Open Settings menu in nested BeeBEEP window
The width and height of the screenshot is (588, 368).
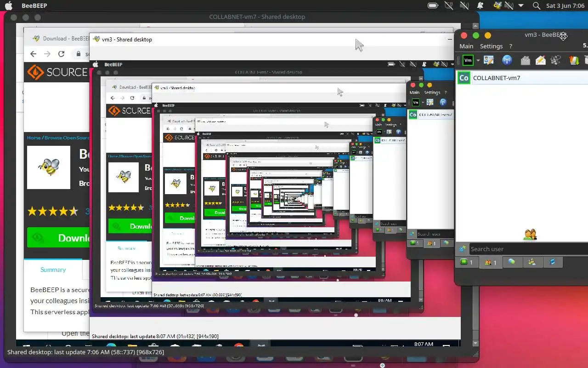(x=432, y=92)
